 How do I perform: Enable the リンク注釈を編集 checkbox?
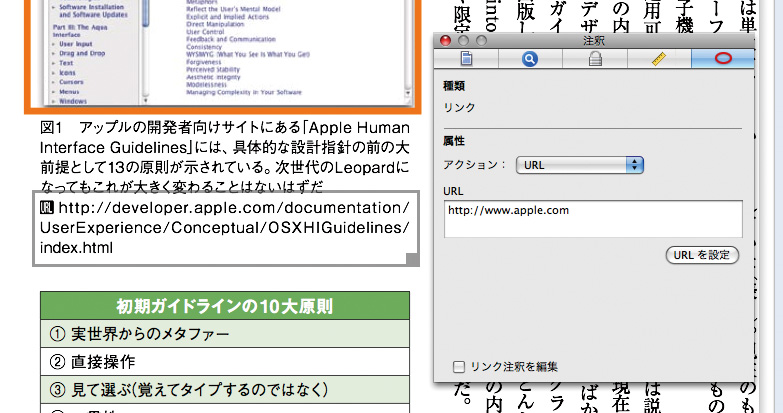click(458, 367)
